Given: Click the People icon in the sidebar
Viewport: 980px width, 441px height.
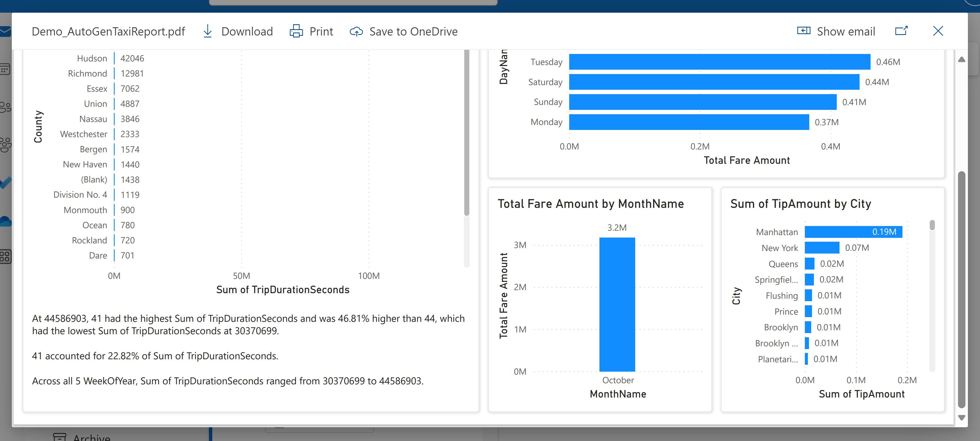Looking at the screenshot, I should (x=5, y=107).
